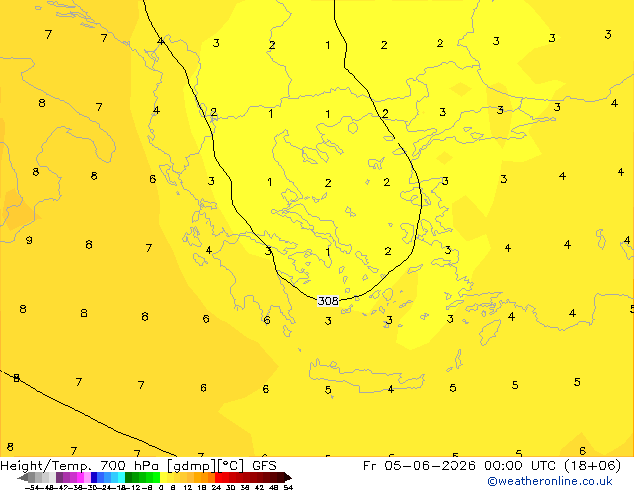634x490 pixels.
Task: Pick the bright yellow swatch in the legend
Action: [163, 477]
